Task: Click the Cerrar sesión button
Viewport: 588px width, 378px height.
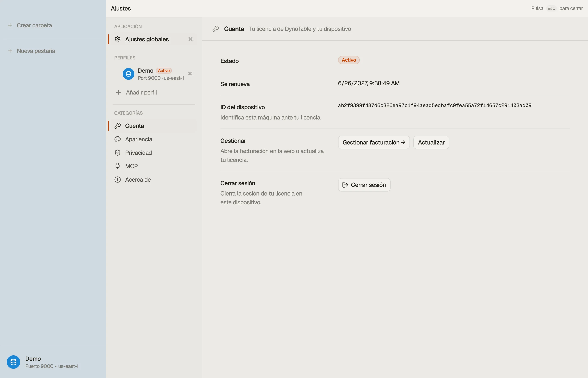Action: [364, 185]
